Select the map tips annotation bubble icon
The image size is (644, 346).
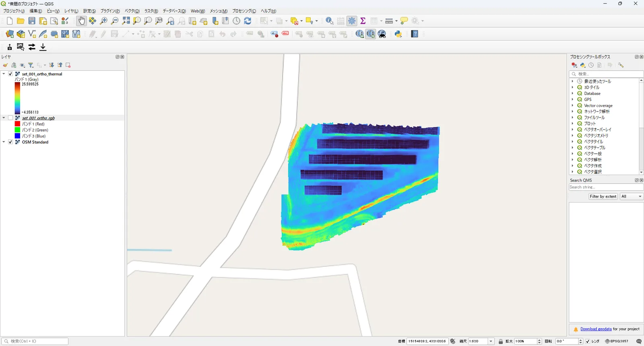[x=404, y=21]
